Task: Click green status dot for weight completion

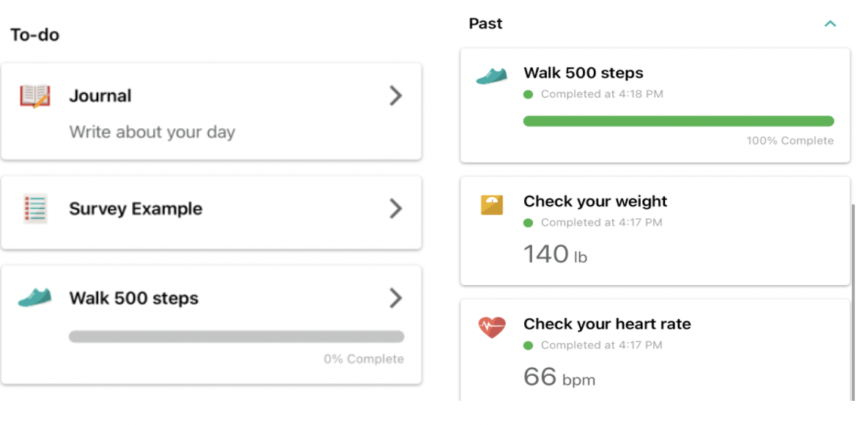Action: [x=528, y=223]
